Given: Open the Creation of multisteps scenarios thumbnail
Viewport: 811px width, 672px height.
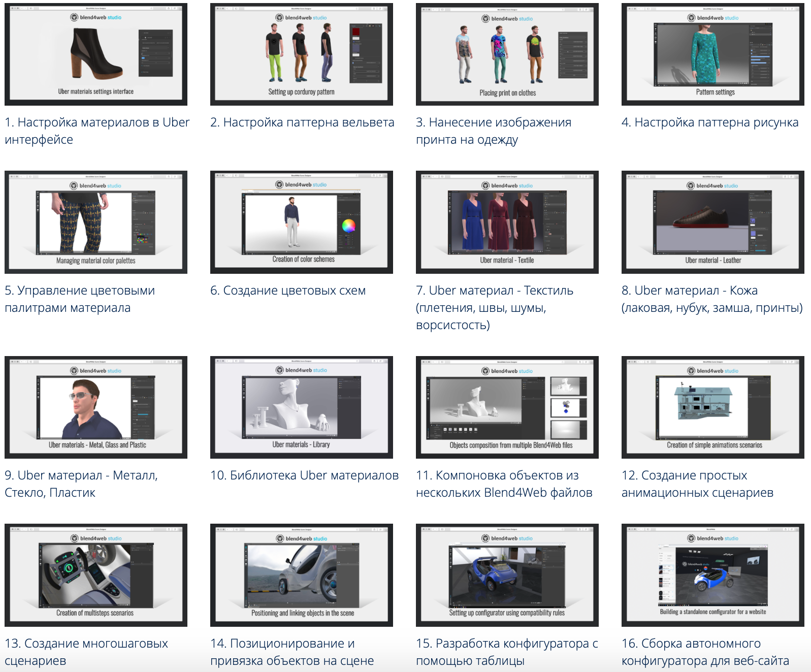Looking at the screenshot, I should (96, 575).
